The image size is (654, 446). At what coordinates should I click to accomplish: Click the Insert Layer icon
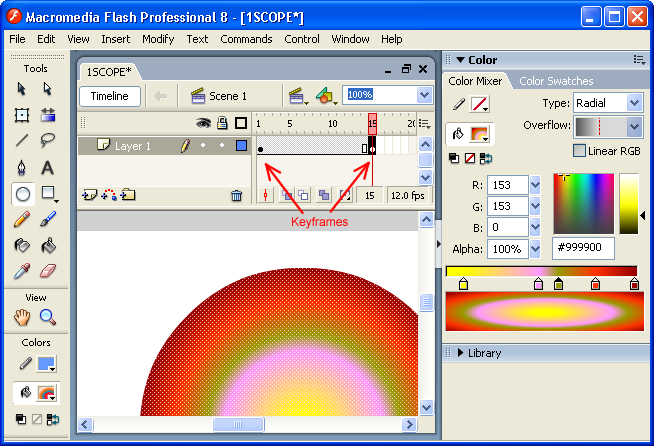[x=88, y=196]
